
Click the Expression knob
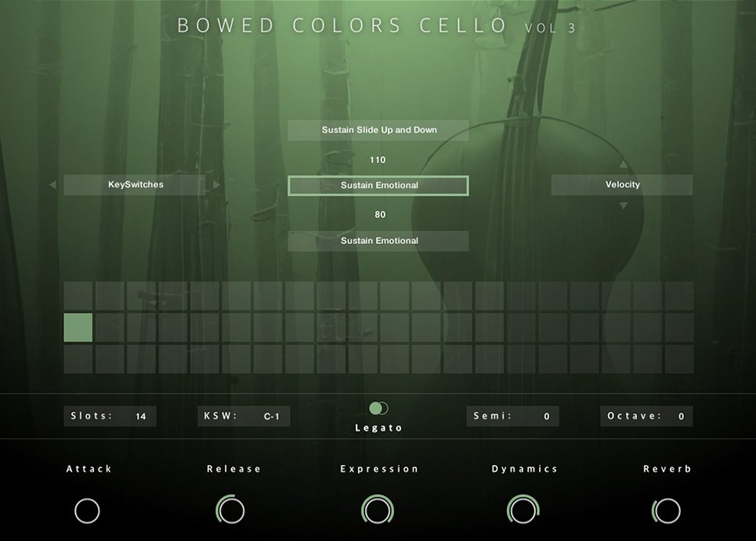(x=378, y=510)
